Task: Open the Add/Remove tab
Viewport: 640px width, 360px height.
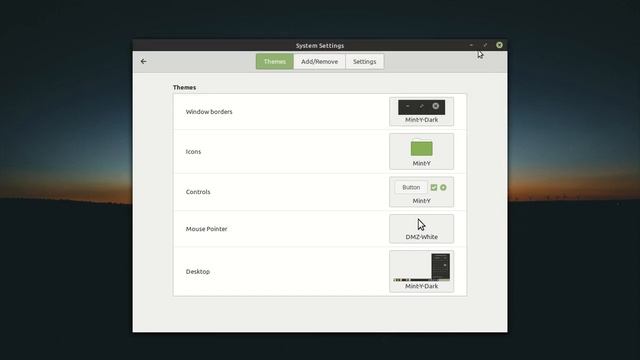Action: pos(320,62)
